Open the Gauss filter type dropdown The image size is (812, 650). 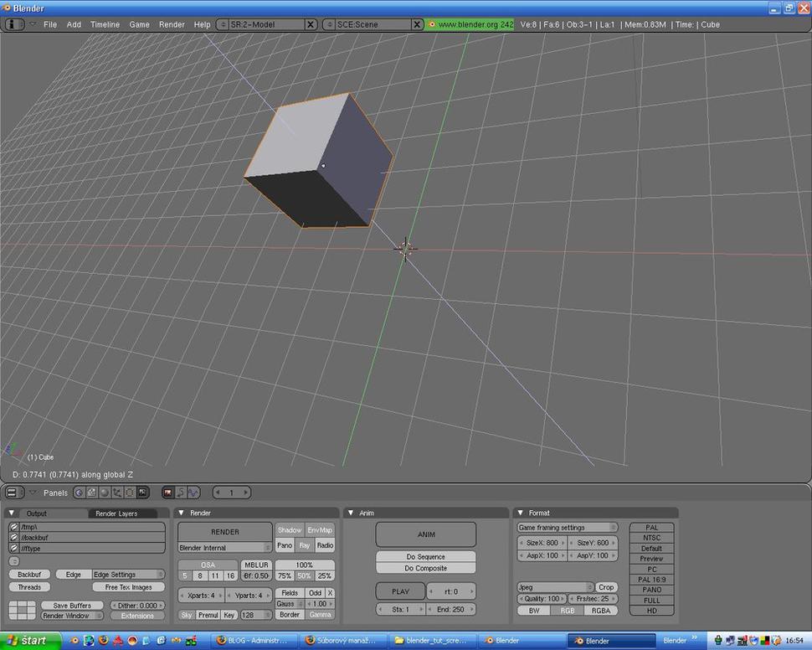(290, 604)
